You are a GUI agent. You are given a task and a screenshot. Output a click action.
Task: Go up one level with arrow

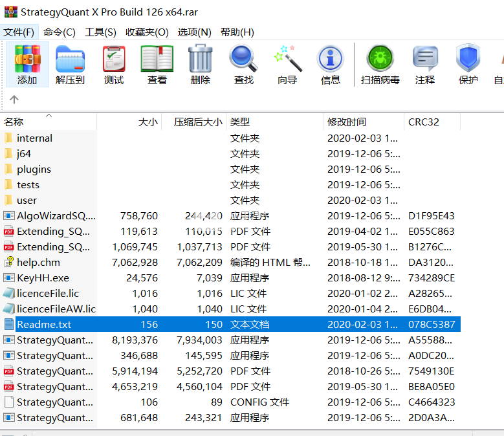(x=14, y=99)
